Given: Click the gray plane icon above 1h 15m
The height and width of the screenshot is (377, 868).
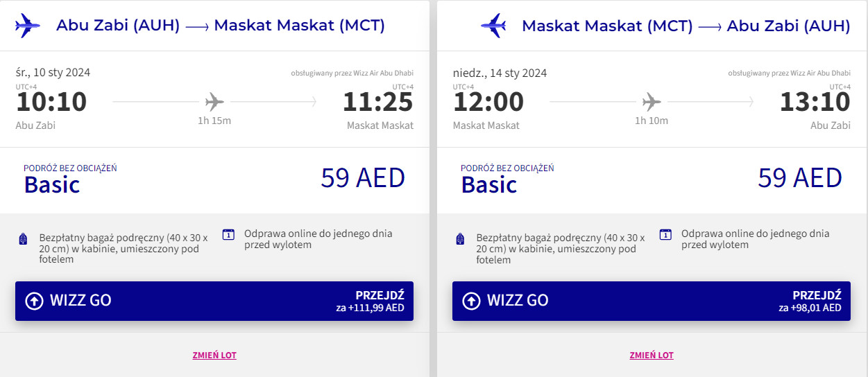Looking at the screenshot, I should point(215,103).
